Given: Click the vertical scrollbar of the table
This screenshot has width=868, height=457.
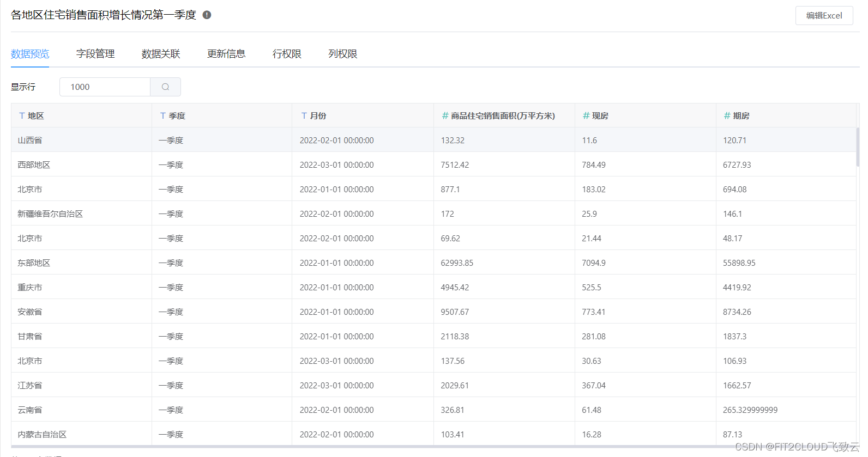Looking at the screenshot, I should click(x=858, y=147).
